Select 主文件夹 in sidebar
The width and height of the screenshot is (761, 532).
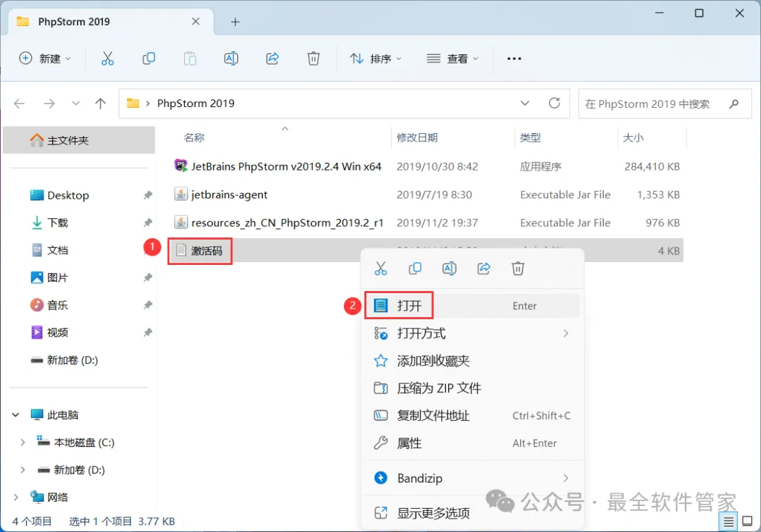pyautogui.click(x=79, y=140)
